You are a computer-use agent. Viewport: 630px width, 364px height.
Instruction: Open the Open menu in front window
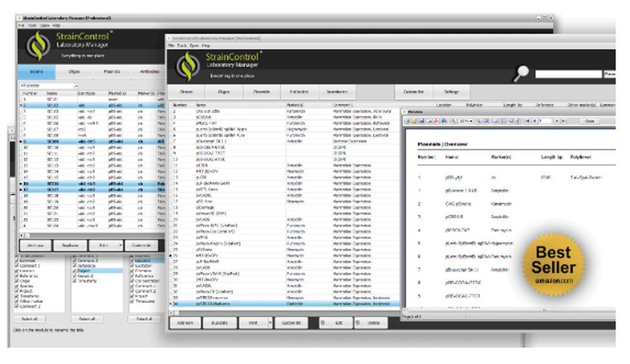click(x=194, y=45)
